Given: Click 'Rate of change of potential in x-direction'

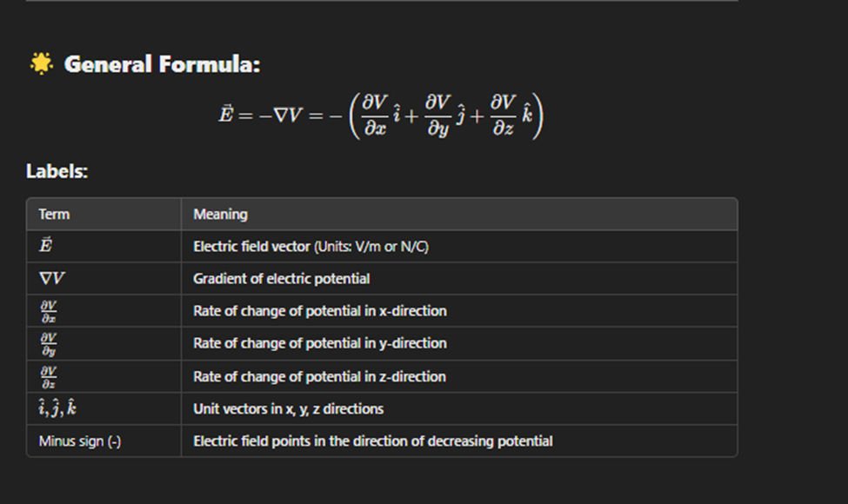Looking at the screenshot, I should (320, 311).
